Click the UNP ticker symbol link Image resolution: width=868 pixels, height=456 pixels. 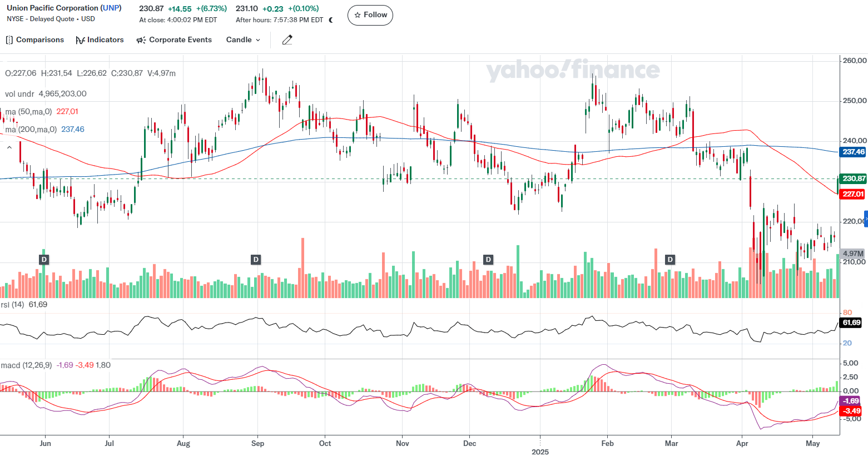click(111, 8)
